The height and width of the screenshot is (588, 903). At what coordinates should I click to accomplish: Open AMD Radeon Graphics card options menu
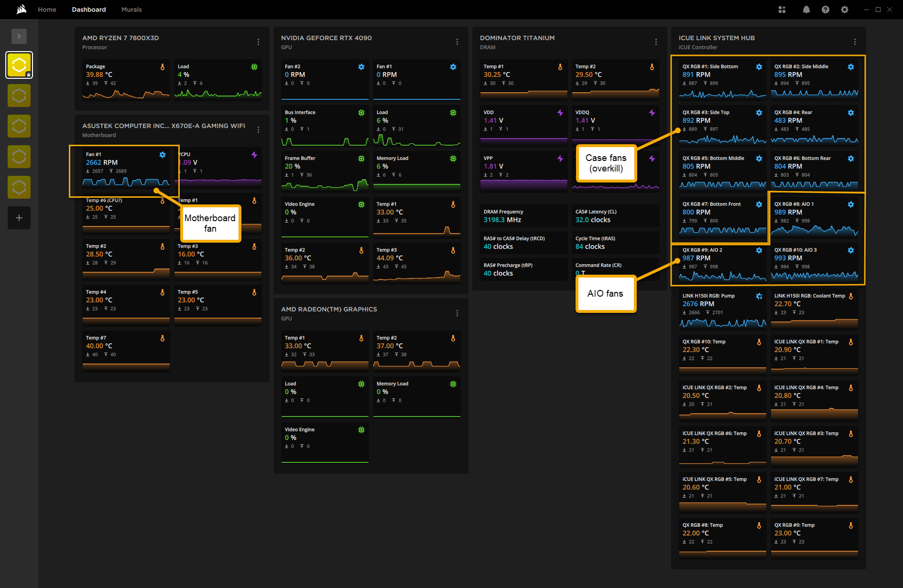pos(457,313)
